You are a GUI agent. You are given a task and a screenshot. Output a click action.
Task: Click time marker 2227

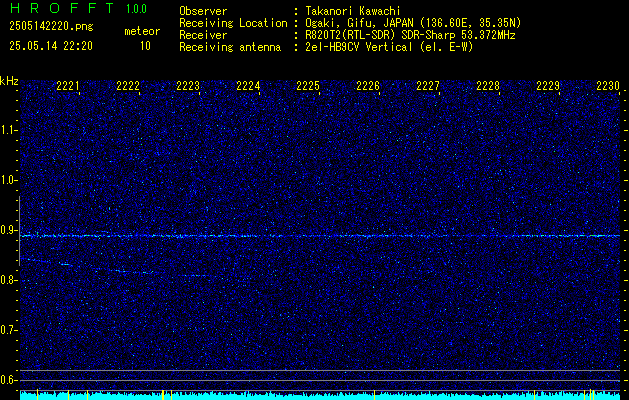click(x=428, y=86)
